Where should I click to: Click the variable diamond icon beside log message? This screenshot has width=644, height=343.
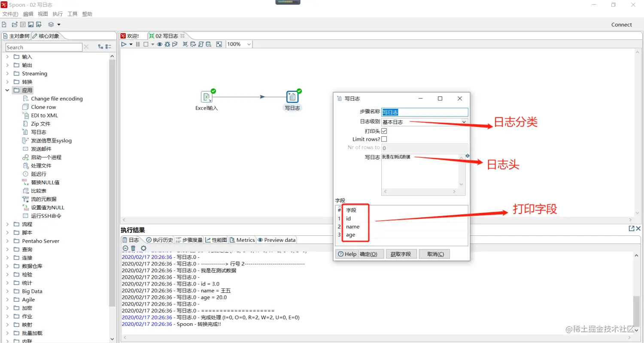coord(468,156)
